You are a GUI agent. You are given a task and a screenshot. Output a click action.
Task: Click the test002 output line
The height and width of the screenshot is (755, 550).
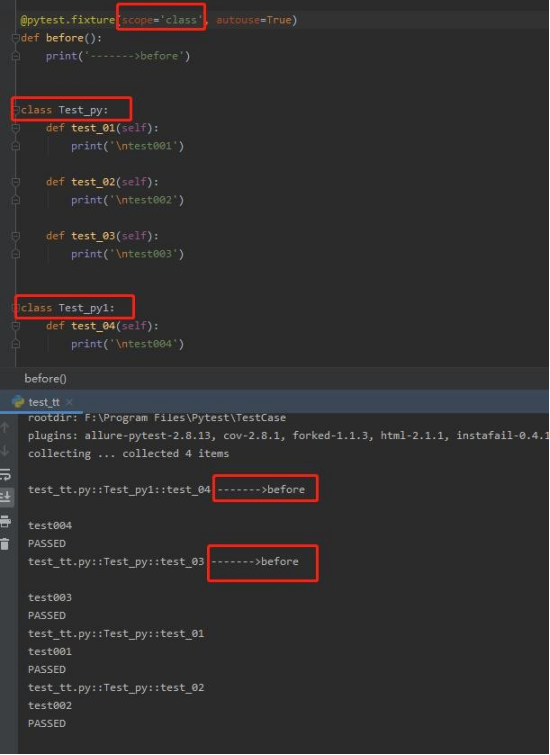(50, 705)
